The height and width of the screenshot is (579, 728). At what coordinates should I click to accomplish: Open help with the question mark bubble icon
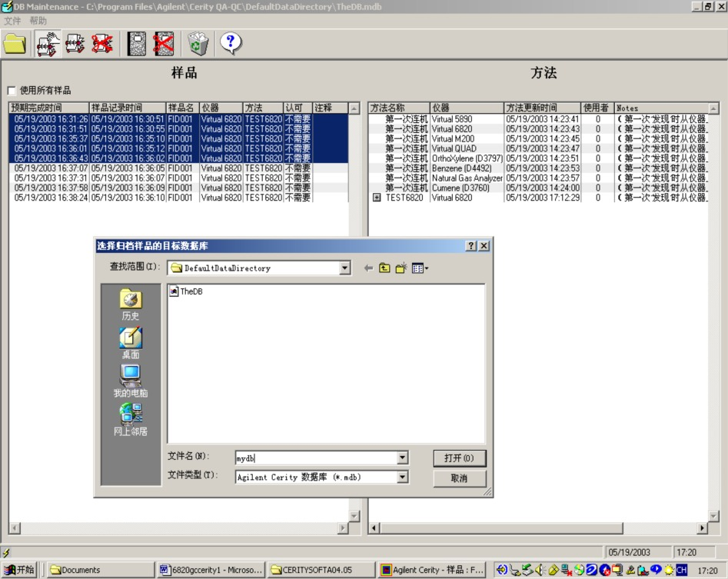point(231,44)
